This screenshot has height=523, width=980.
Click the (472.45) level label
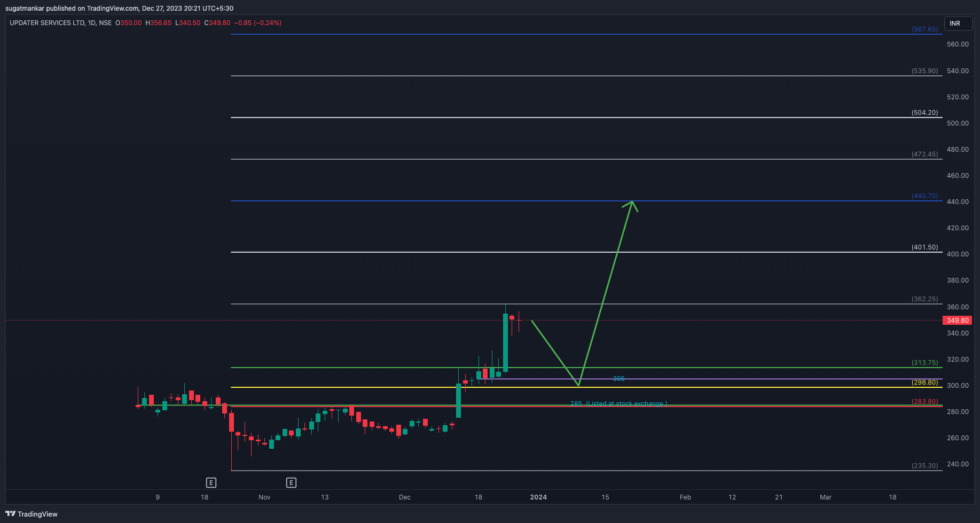[x=924, y=154]
